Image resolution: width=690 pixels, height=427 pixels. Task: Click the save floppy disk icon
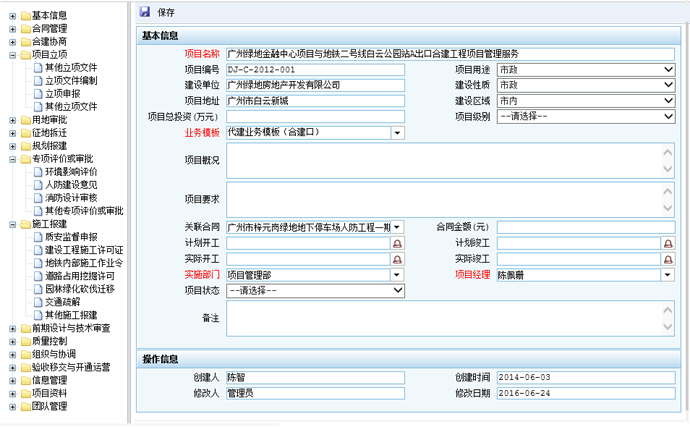(x=145, y=12)
